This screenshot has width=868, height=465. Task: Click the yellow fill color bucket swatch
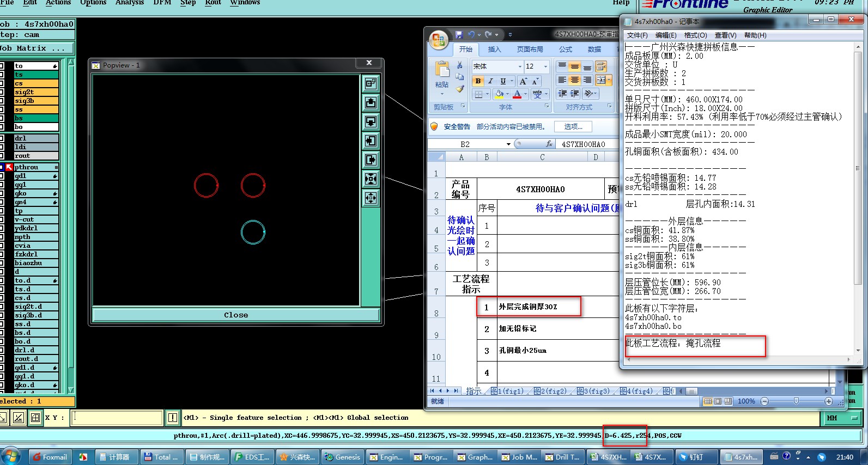[x=500, y=94]
